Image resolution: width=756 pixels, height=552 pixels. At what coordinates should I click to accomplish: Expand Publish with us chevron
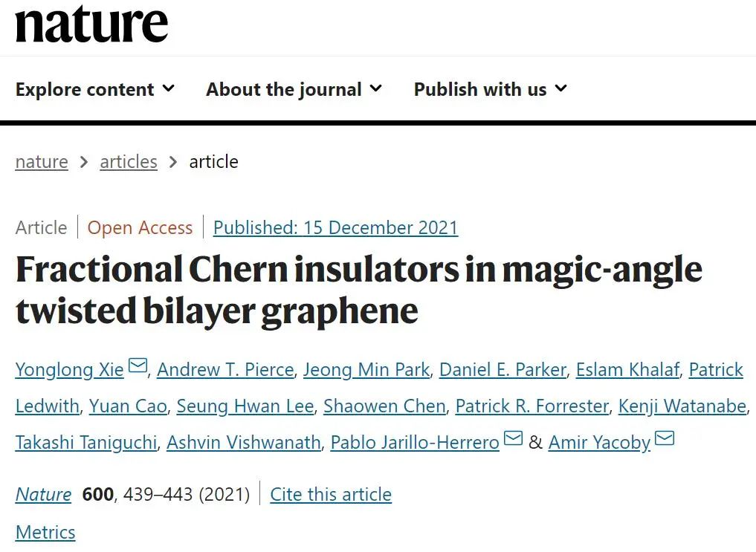560,88
